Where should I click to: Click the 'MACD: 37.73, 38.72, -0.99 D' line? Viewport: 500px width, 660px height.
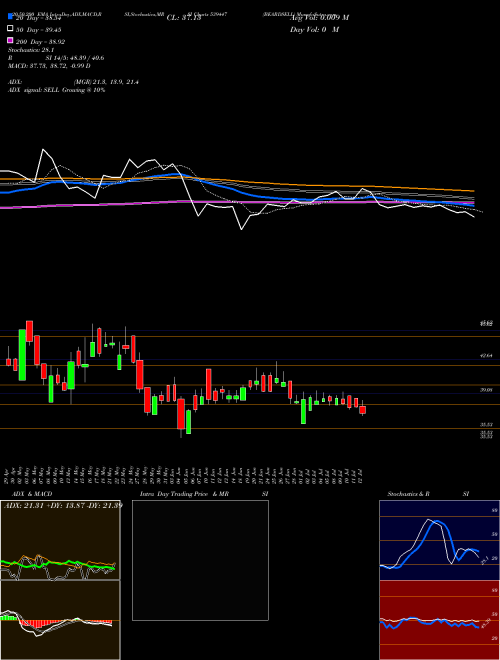[49, 66]
